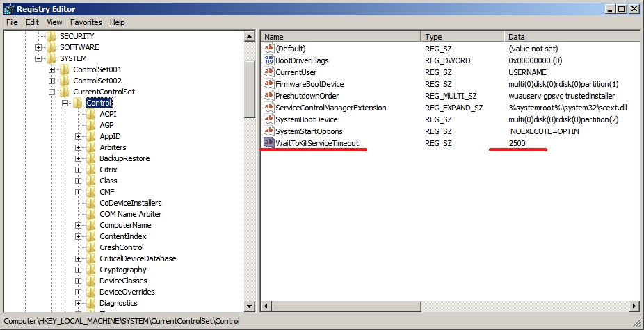The width and height of the screenshot is (644, 330).
Task: Click the Registry Editor title bar icon
Action: (8, 8)
